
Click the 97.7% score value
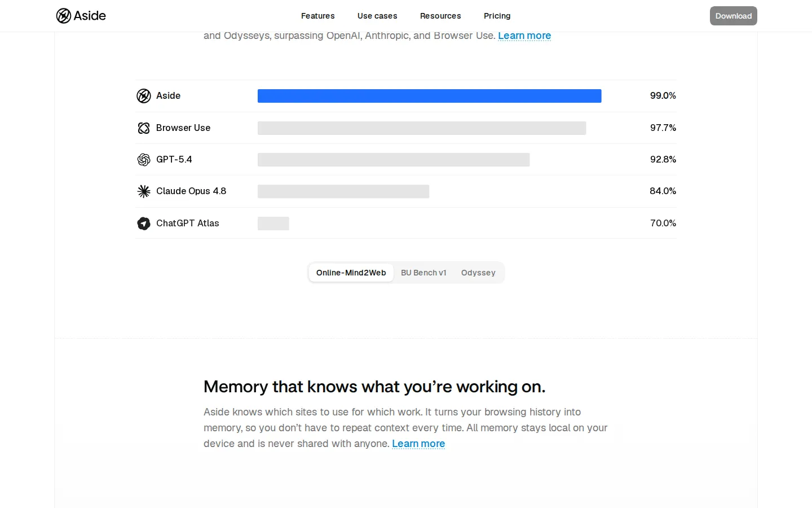pyautogui.click(x=663, y=128)
